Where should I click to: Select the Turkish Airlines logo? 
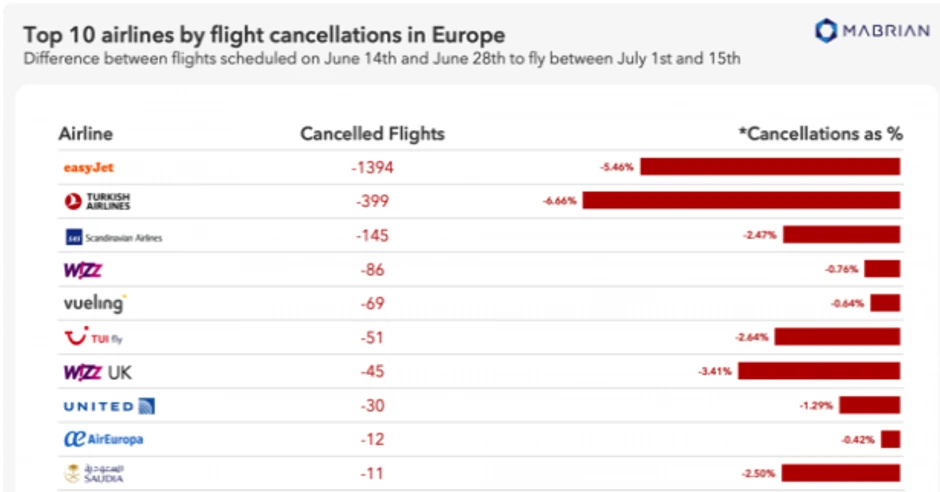click(97, 201)
